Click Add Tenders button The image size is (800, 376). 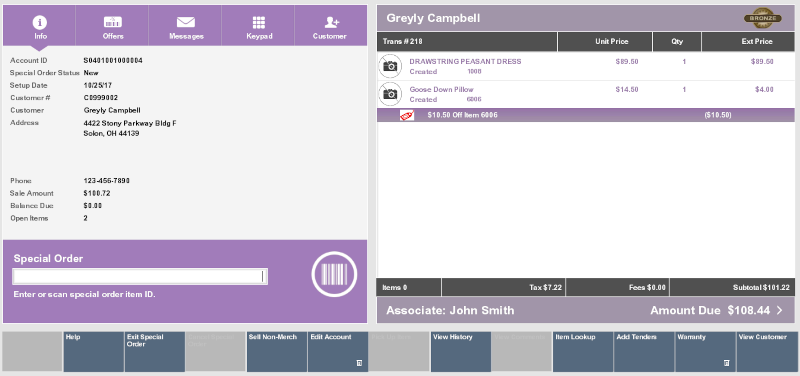click(644, 352)
